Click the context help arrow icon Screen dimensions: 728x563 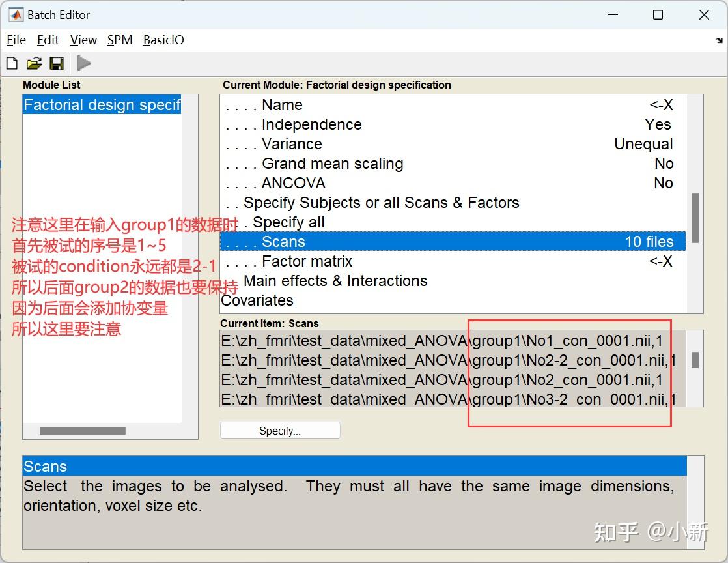[x=718, y=40]
